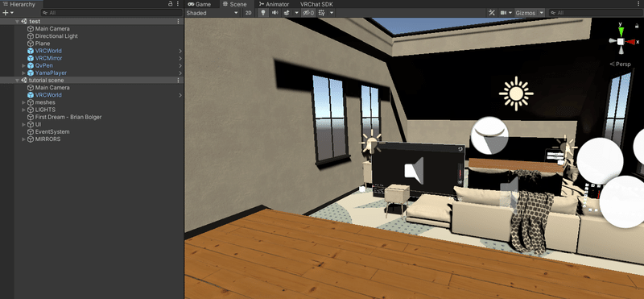Expand the YamaPlayer object
644x299 pixels.
pos(23,73)
